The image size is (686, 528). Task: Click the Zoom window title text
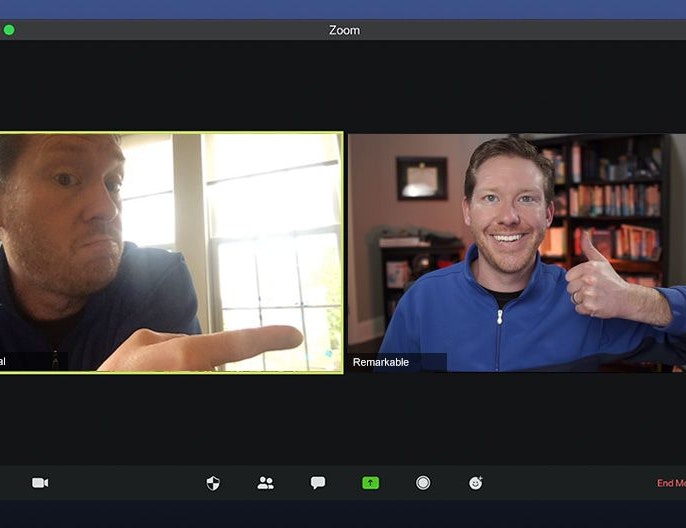pyautogui.click(x=344, y=31)
